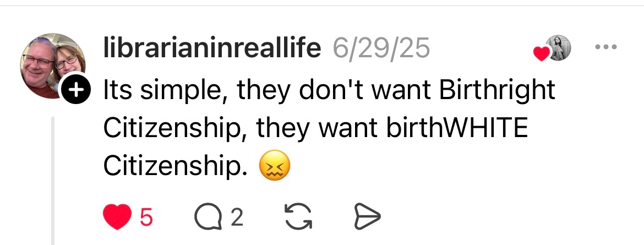Image resolution: width=644 pixels, height=245 pixels.
Task: Share the post with the paper plane icon
Action: pos(365,217)
